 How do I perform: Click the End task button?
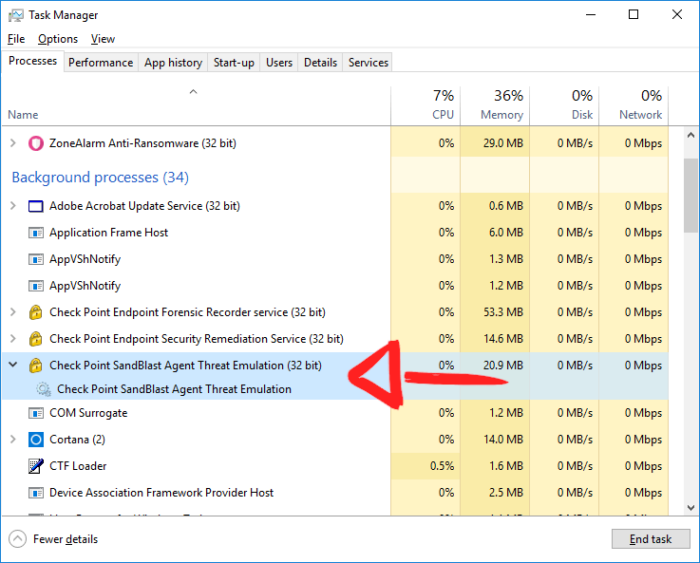pos(650,539)
